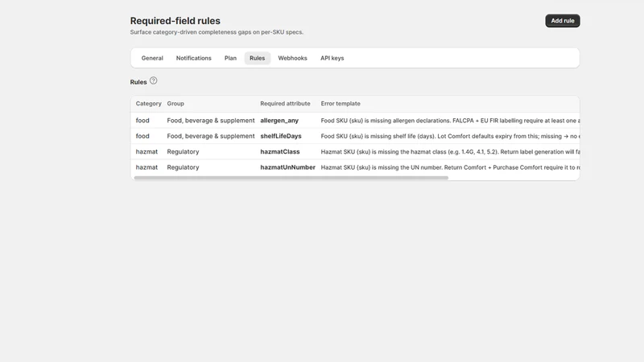The image size is (644, 362).
Task: Select the allergen_any attribute cell
Action: point(279,120)
